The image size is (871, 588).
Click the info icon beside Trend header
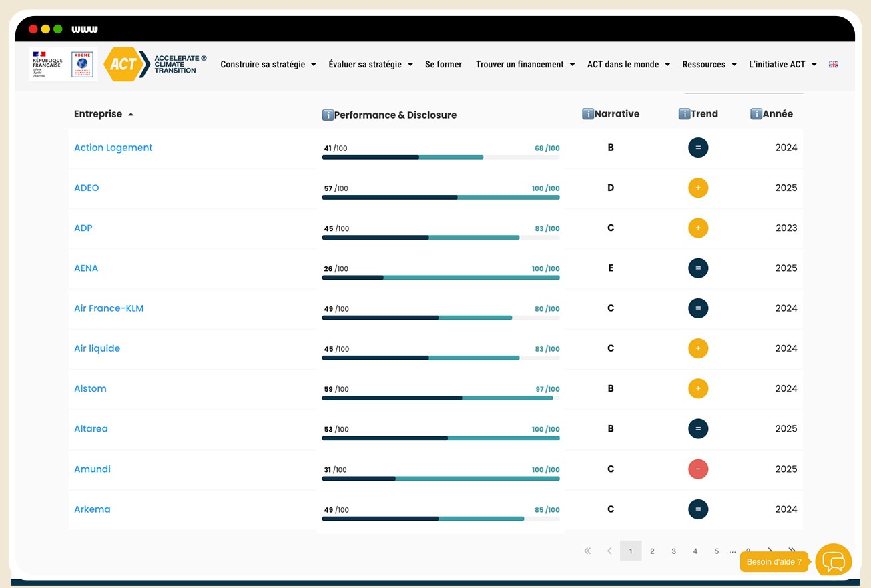pyautogui.click(x=684, y=114)
